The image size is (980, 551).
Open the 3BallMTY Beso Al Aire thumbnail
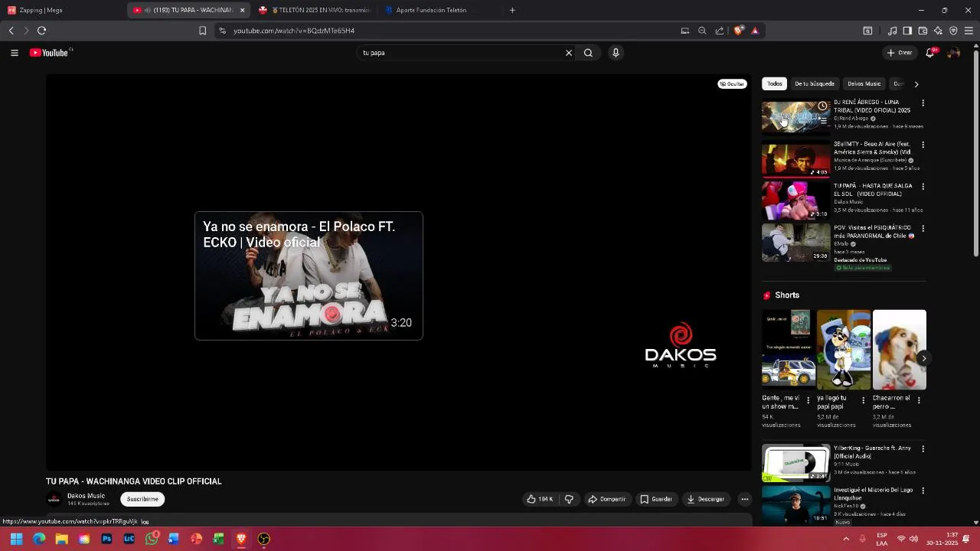point(795,158)
